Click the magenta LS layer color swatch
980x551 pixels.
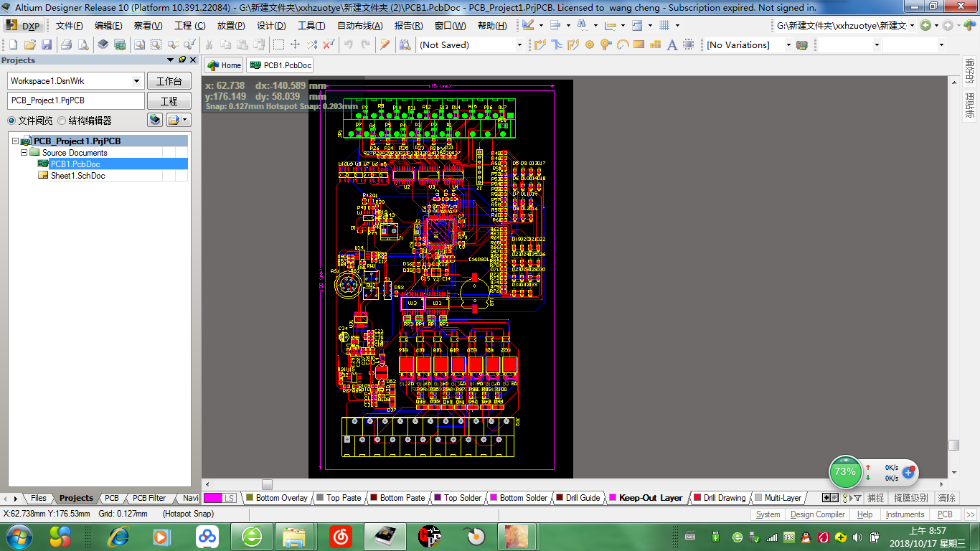click(x=213, y=498)
